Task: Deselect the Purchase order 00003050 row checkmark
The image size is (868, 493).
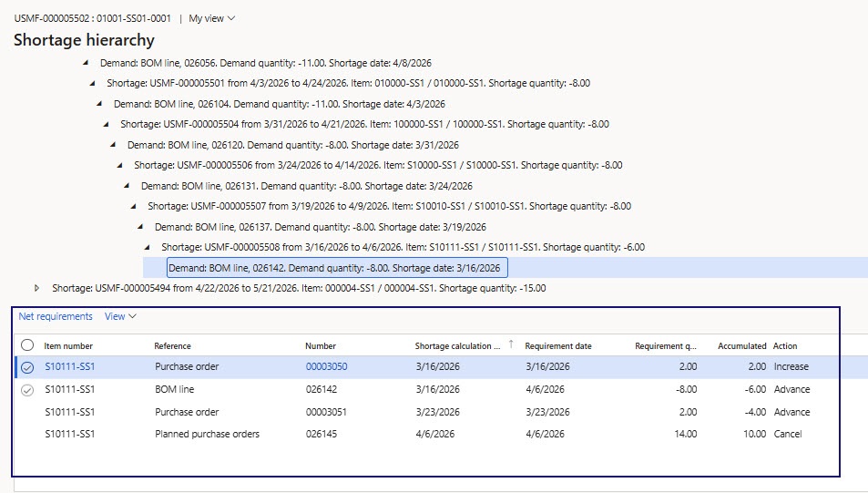Action: [27, 367]
